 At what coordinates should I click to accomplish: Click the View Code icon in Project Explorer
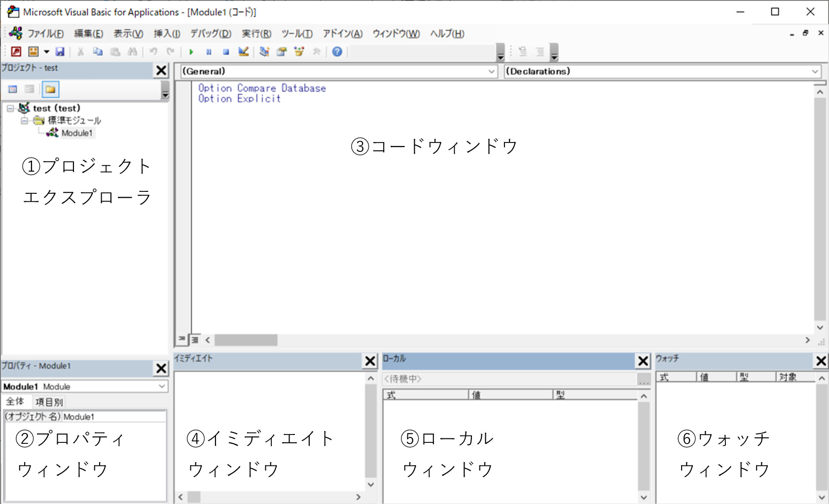tap(13, 89)
